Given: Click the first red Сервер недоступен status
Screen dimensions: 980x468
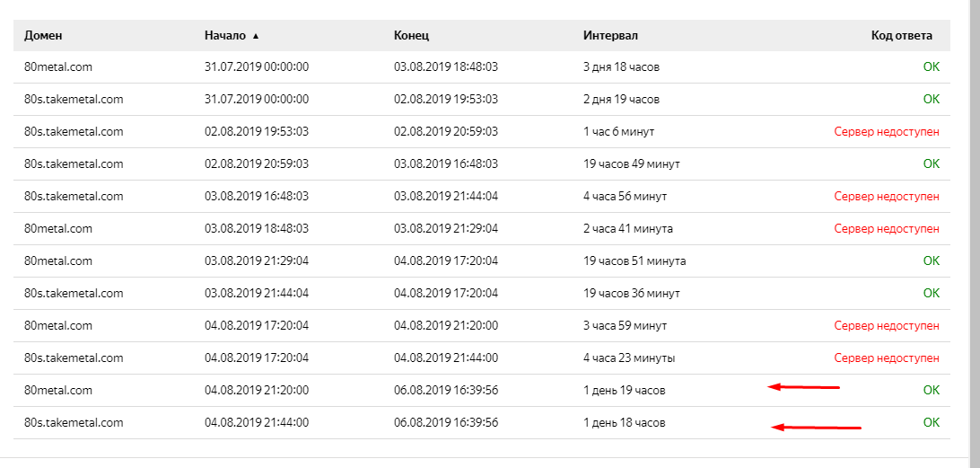Looking at the screenshot, I should pos(887,132).
